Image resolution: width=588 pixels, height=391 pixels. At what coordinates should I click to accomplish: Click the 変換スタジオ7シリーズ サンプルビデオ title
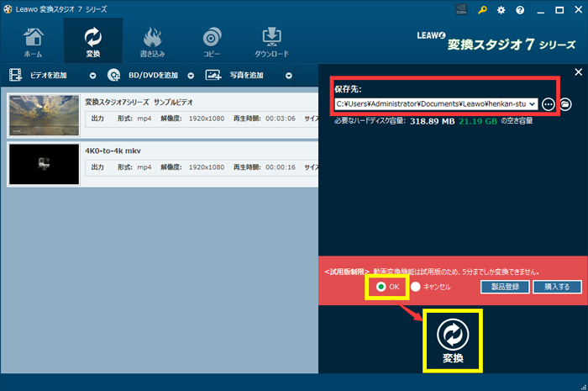click(139, 102)
